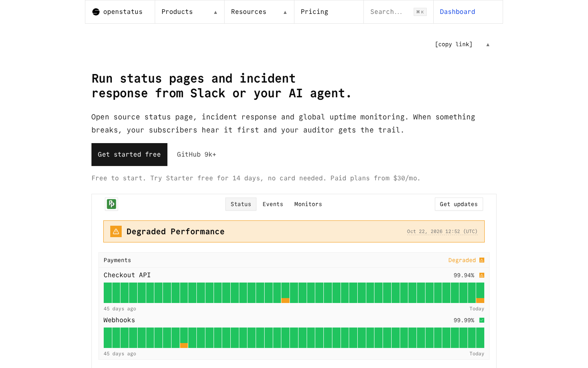Viewport: 588px width, 368px height.
Task: Click today's orange bar in Checkout API
Action: [480, 301]
